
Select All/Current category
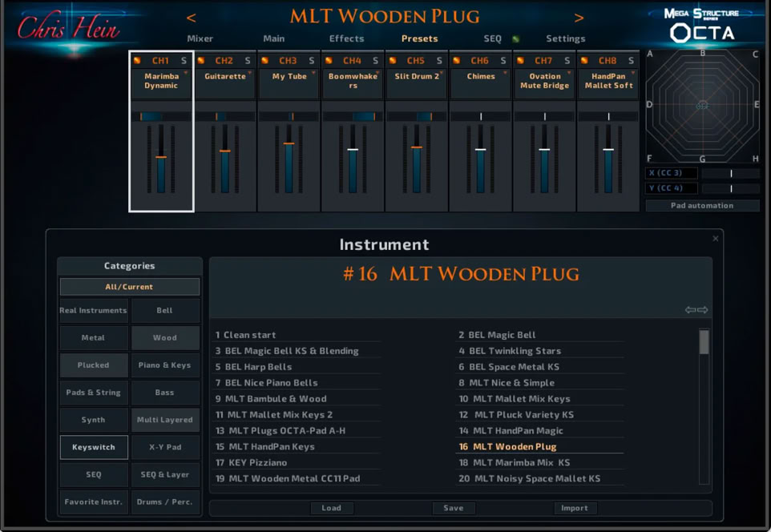[x=129, y=287]
